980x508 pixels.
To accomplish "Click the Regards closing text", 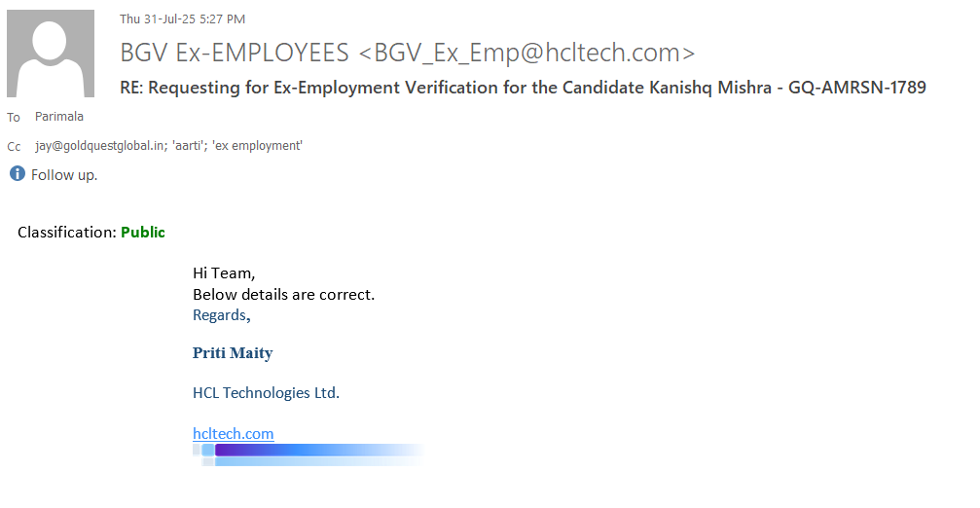I will [221, 315].
